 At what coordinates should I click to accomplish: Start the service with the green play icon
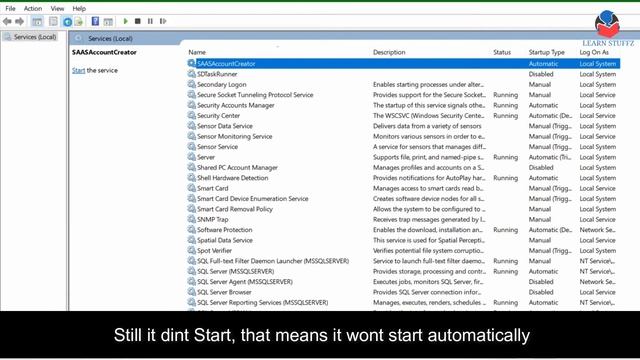[x=126, y=21]
